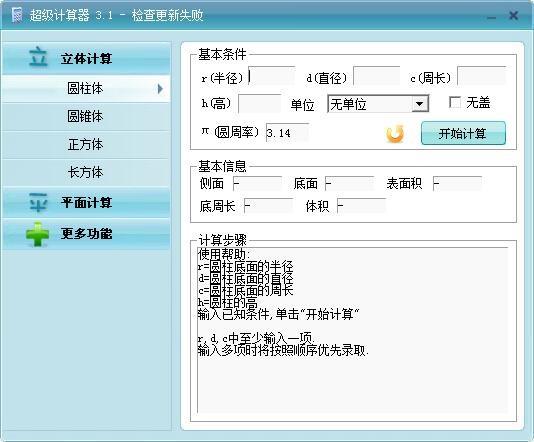
Task: Toggle the 无盖 checkbox
Action: pos(455,102)
